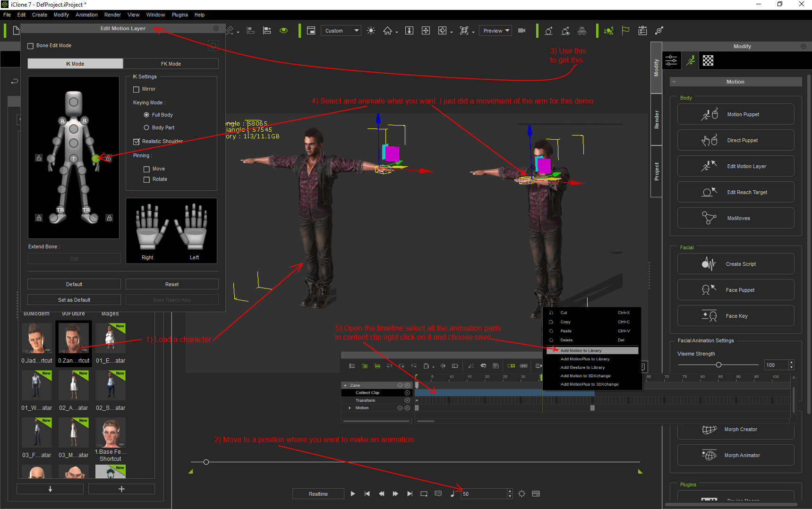
Task: Enable the Mirror checkbox
Action: pos(137,89)
